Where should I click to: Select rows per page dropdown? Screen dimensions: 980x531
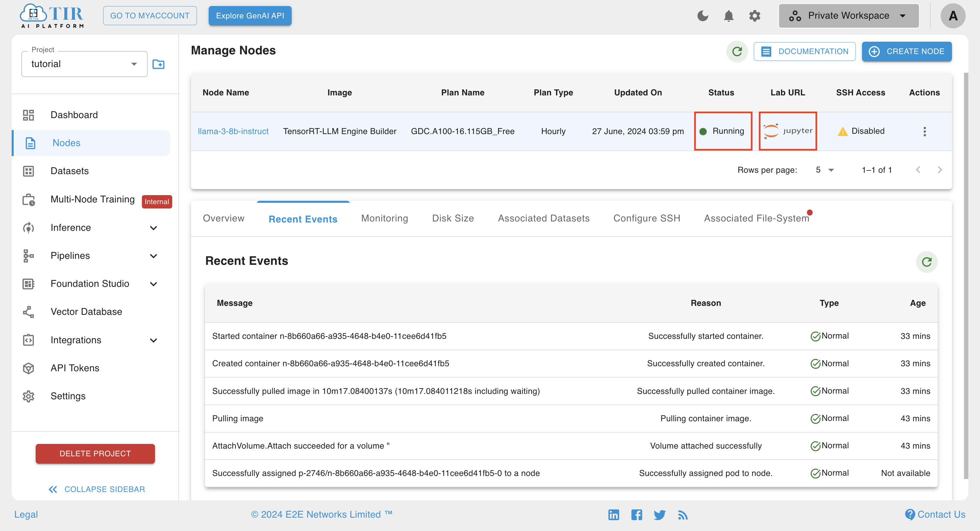click(x=825, y=170)
